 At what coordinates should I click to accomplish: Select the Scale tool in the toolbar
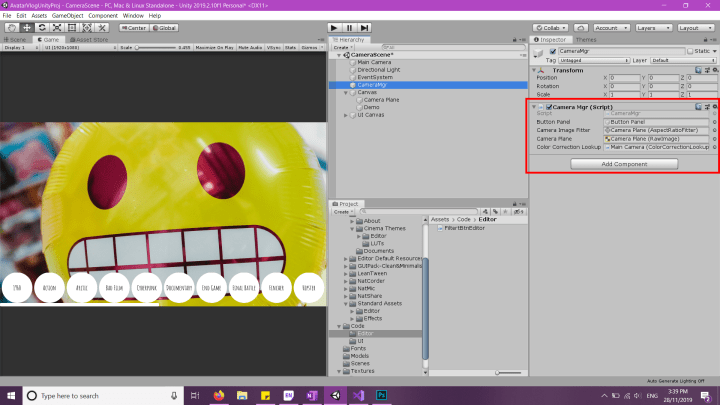click(55, 28)
